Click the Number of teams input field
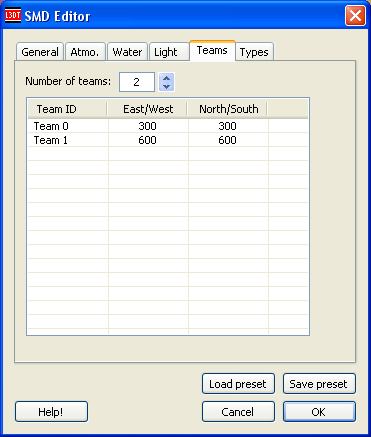The width and height of the screenshot is (371, 437). pyautogui.click(x=137, y=82)
